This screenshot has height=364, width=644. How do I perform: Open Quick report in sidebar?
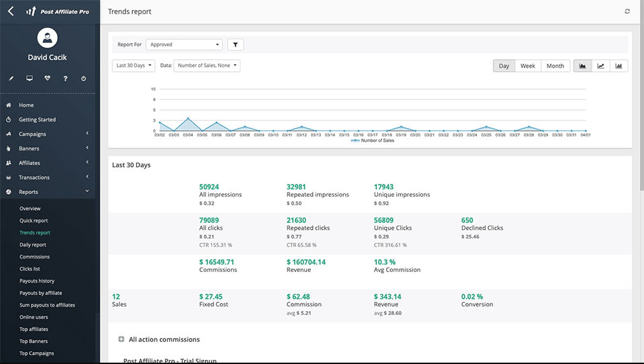pyautogui.click(x=34, y=220)
